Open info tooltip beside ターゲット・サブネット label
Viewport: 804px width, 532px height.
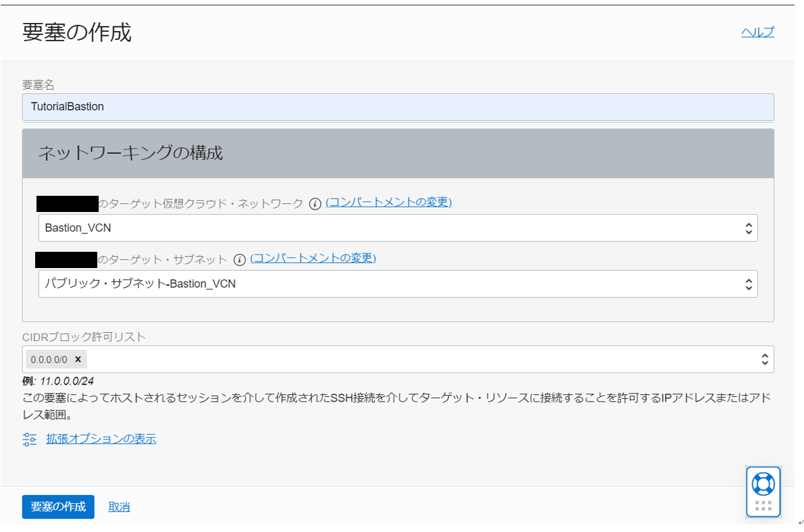point(240,258)
